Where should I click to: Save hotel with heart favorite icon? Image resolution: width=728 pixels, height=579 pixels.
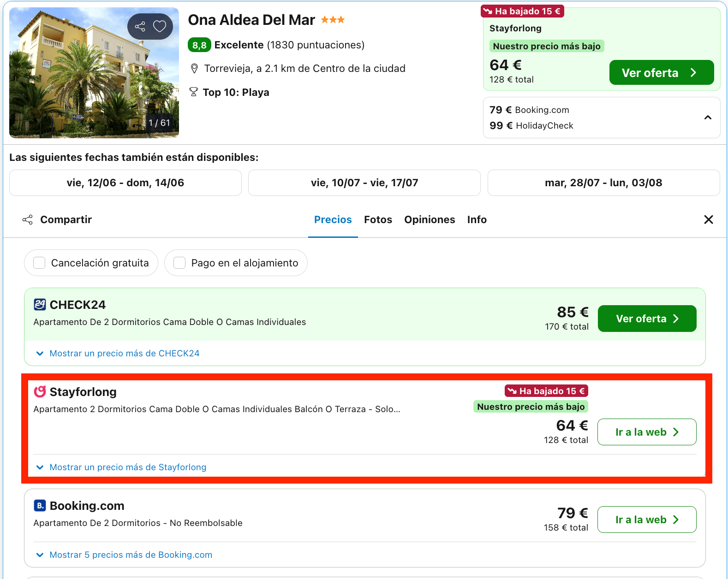pos(160,26)
